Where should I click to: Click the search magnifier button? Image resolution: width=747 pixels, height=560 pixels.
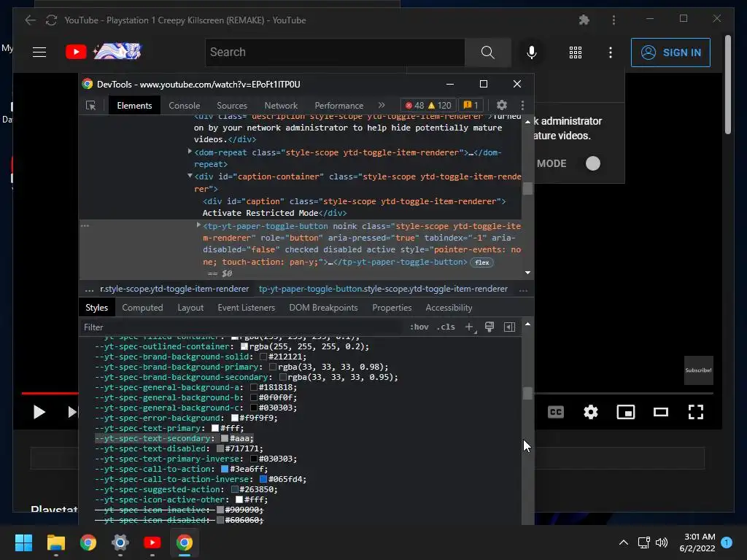[x=487, y=52]
